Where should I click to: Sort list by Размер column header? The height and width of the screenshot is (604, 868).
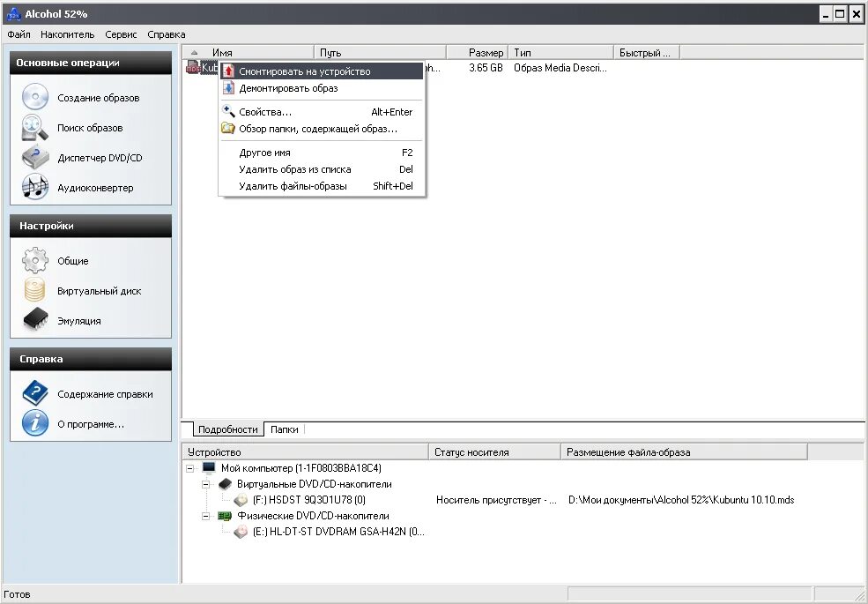[x=477, y=53]
